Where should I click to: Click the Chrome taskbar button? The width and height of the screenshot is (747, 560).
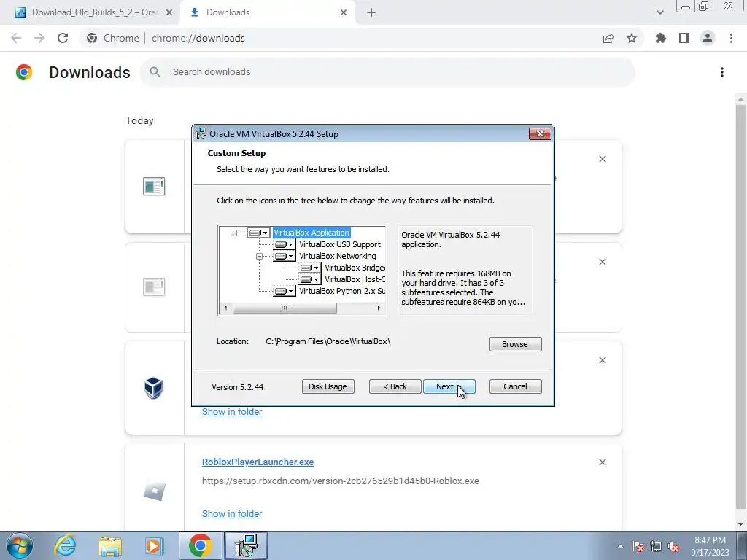click(x=200, y=545)
